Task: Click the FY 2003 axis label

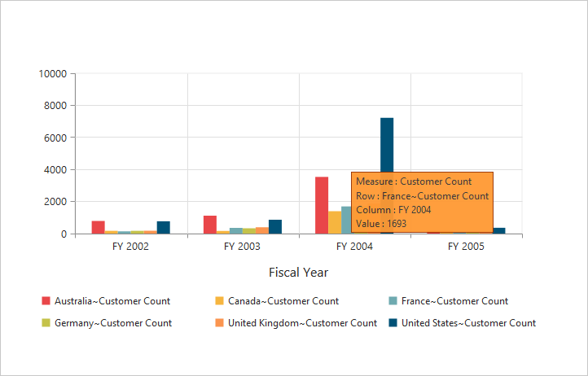Action: click(243, 246)
